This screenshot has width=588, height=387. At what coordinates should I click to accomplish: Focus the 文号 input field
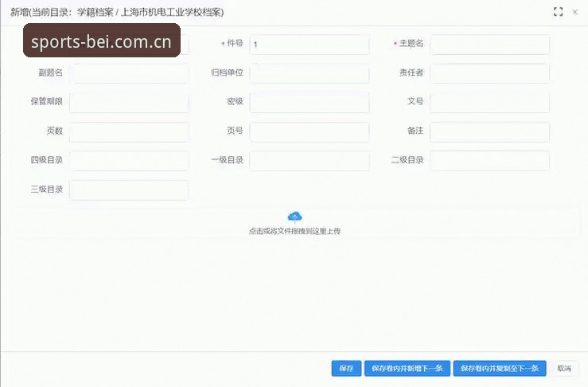(x=490, y=103)
